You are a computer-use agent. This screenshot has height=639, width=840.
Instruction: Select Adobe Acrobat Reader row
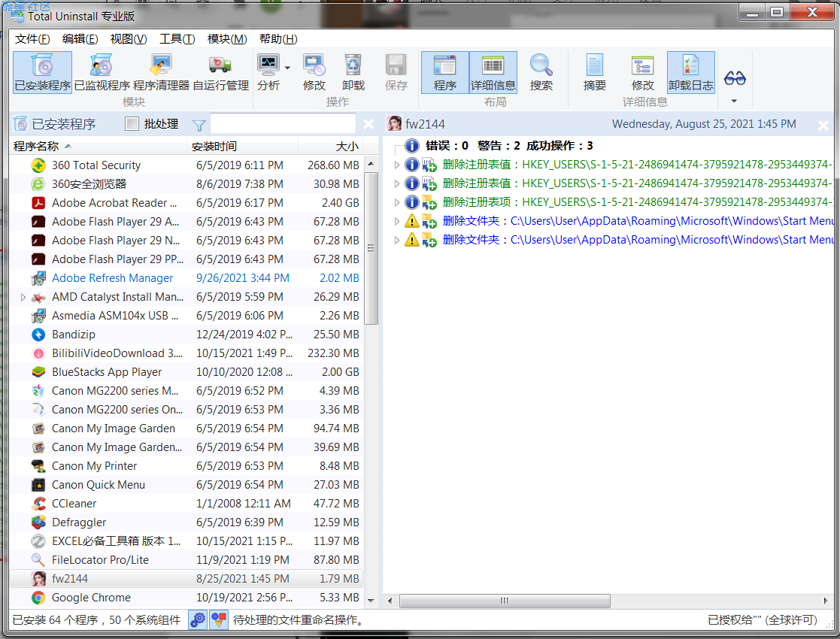pyautogui.click(x=186, y=203)
